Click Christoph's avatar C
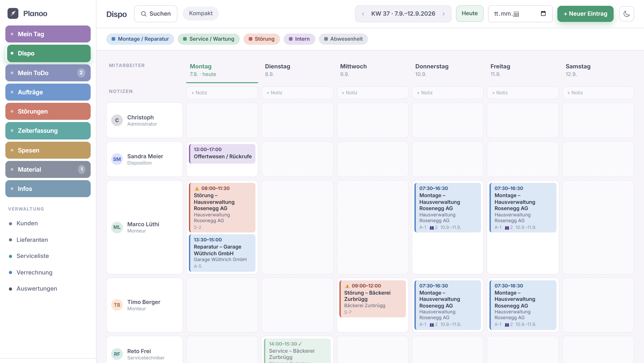 [117, 120]
